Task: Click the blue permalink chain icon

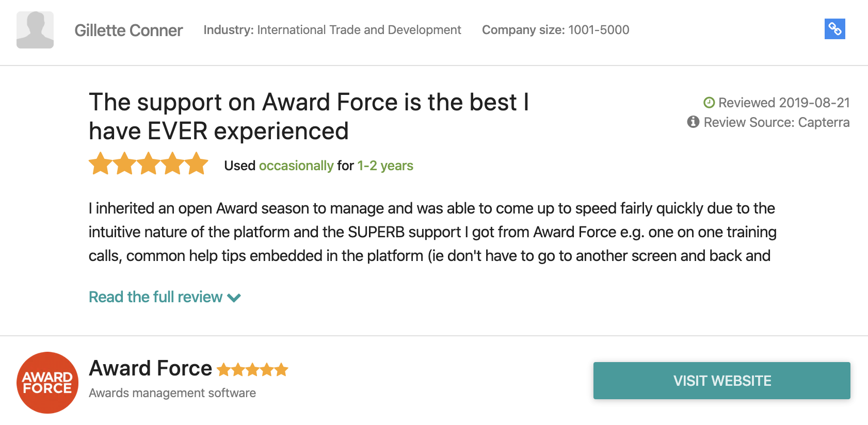Action: [834, 29]
